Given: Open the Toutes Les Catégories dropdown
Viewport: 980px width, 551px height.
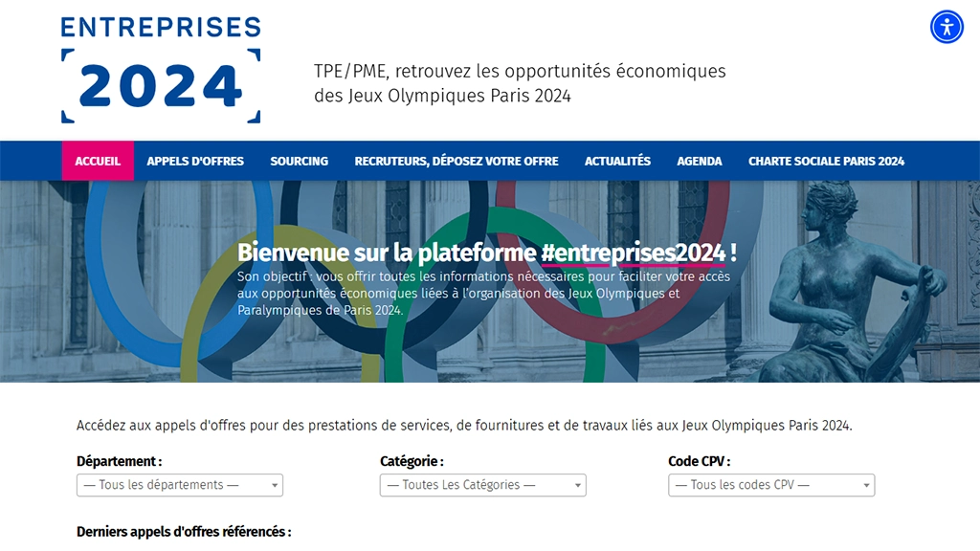Looking at the screenshot, I should pyautogui.click(x=482, y=485).
